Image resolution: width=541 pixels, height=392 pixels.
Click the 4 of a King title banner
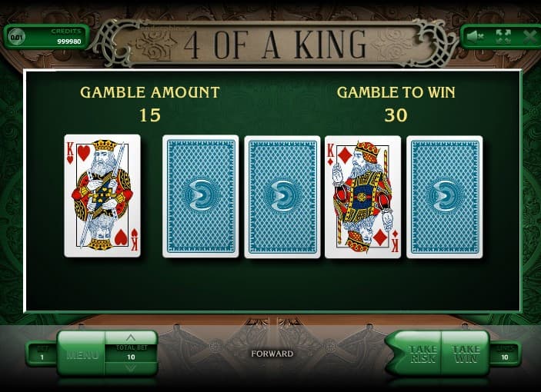click(275, 45)
